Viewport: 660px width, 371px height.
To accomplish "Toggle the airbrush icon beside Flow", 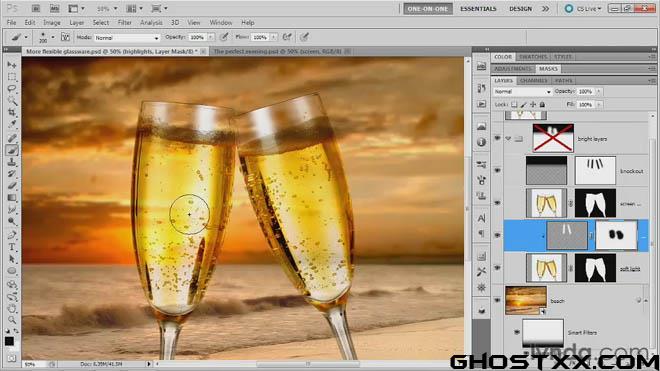I will pos(287,37).
